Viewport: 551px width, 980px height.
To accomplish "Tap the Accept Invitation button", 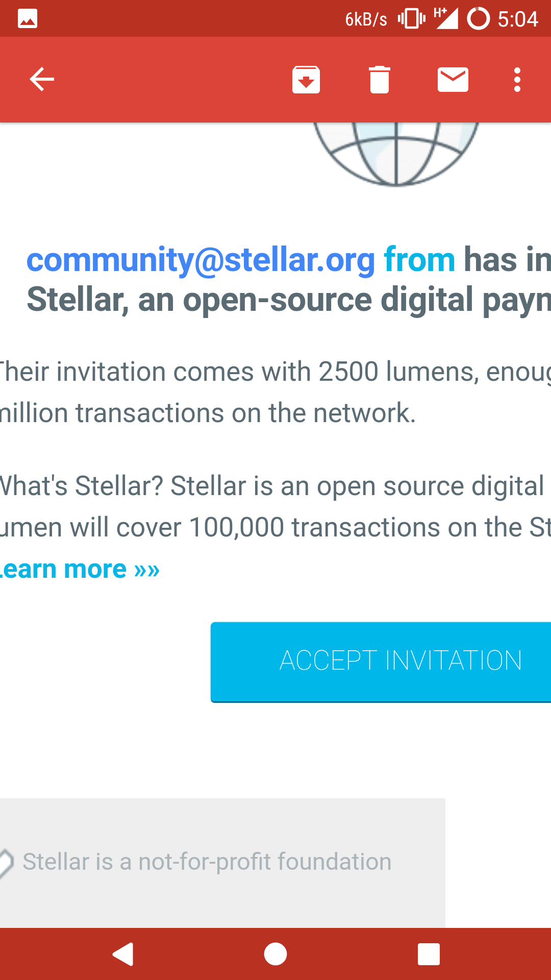I will (x=381, y=661).
